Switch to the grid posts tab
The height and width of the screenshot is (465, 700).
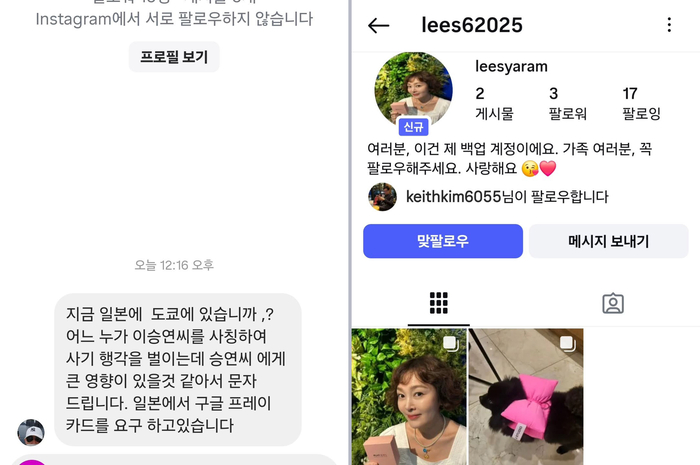point(438,303)
